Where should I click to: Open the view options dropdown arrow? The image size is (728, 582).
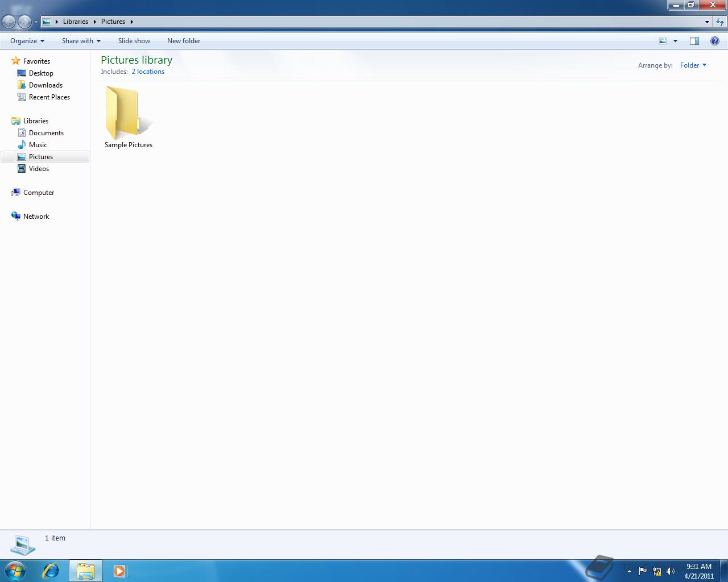click(675, 41)
